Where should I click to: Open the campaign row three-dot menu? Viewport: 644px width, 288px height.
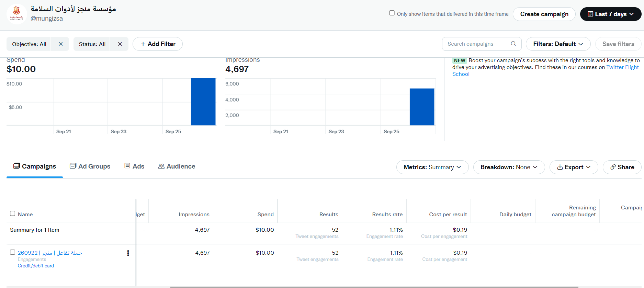(x=128, y=253)
